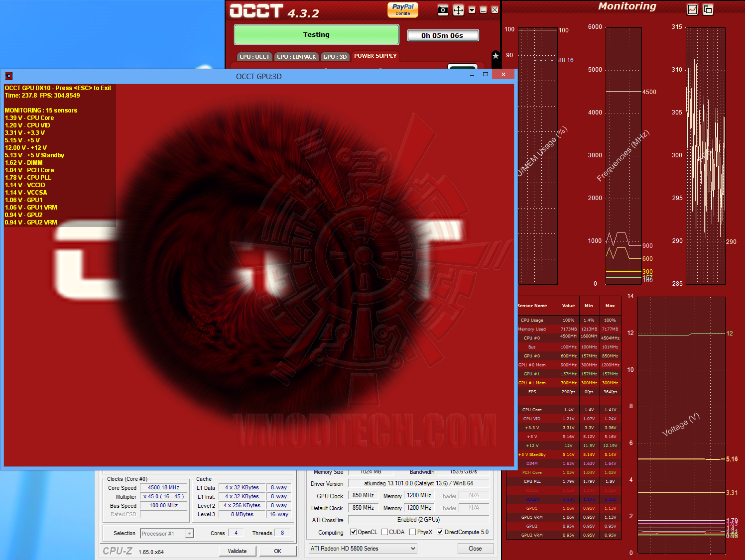Click the PayPal Donate button
This screenshot has width=745, height=560.
pyautogui.click(x=403, y=10)
